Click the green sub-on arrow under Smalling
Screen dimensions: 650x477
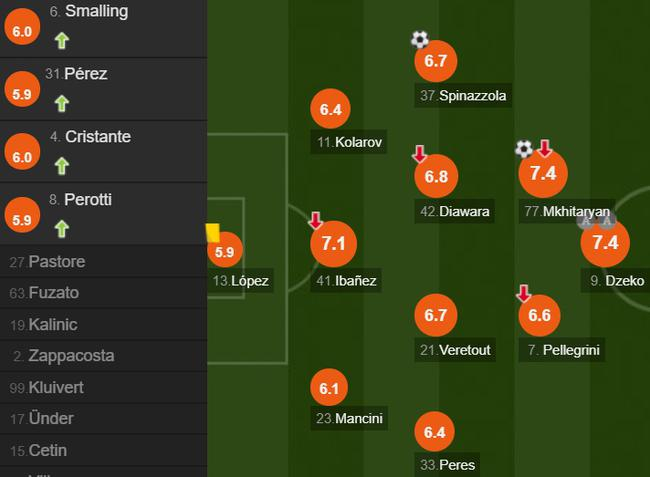point(62,41)
